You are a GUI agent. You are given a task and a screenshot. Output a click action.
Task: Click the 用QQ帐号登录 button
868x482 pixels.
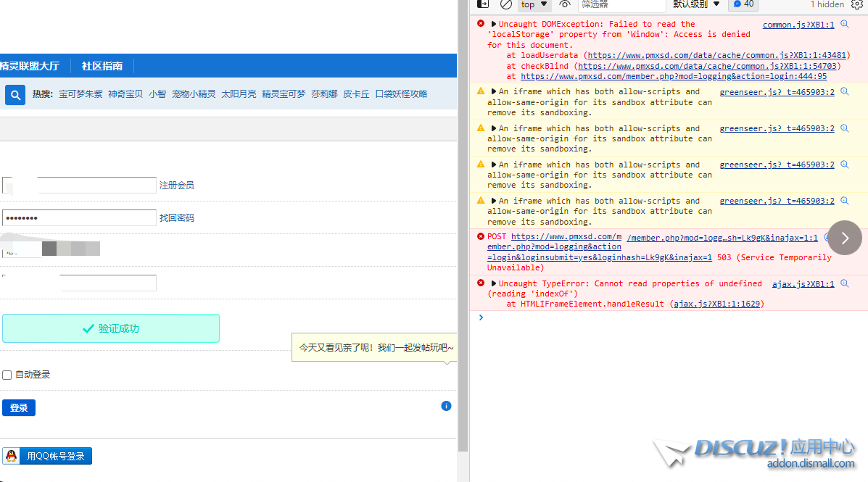pyautogui.click(x=47, y=456)
